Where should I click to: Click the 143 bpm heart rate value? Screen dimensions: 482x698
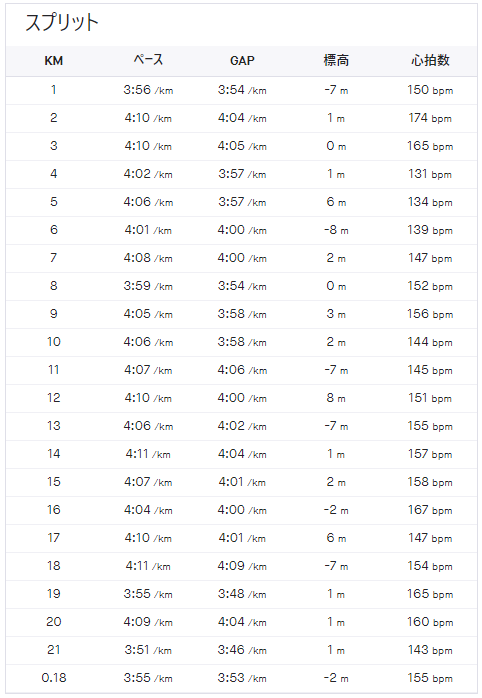[430, 650]
